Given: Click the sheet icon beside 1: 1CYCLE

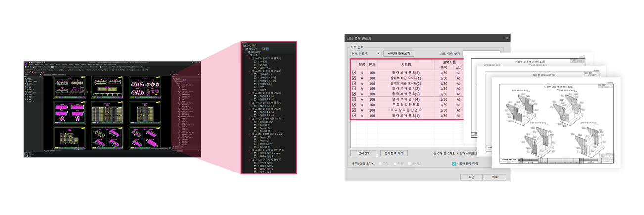Looking at the screenshot, I should pyautogui.click(x=255, y=61).
